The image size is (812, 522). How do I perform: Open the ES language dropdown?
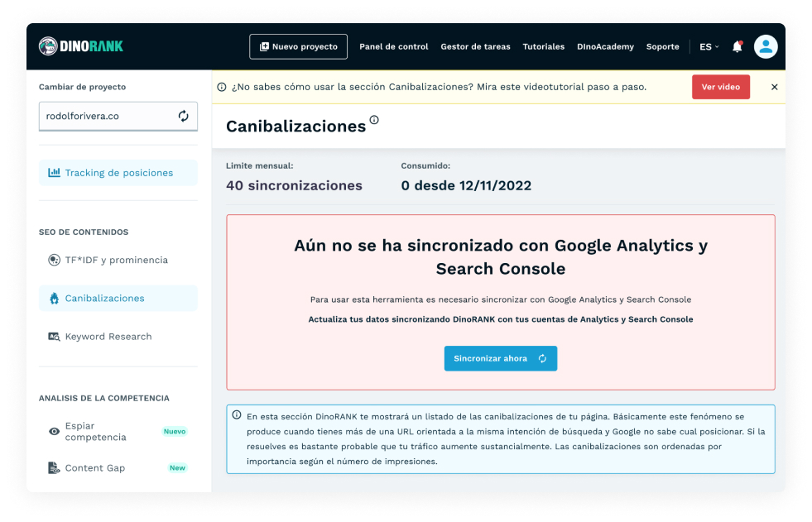709,46
